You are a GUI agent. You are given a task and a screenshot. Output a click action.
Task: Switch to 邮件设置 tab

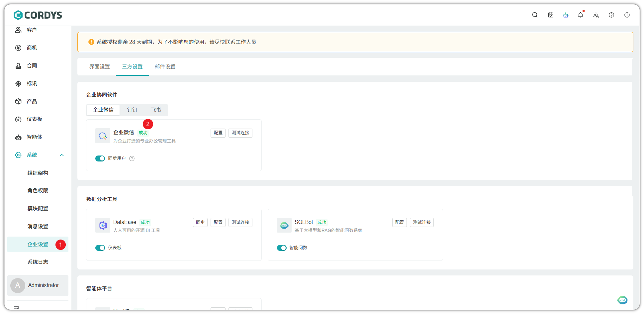point(165,67)
